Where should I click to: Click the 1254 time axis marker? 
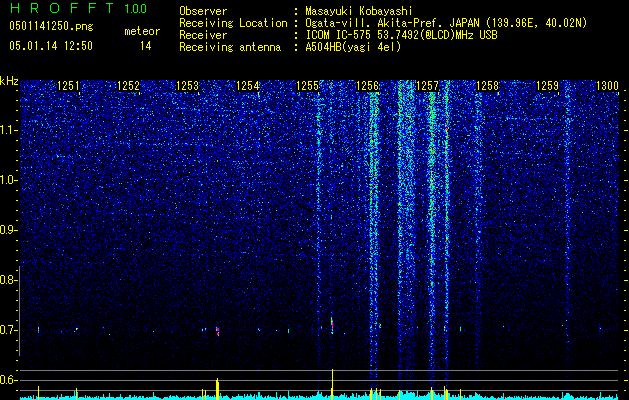pos(248,86)
